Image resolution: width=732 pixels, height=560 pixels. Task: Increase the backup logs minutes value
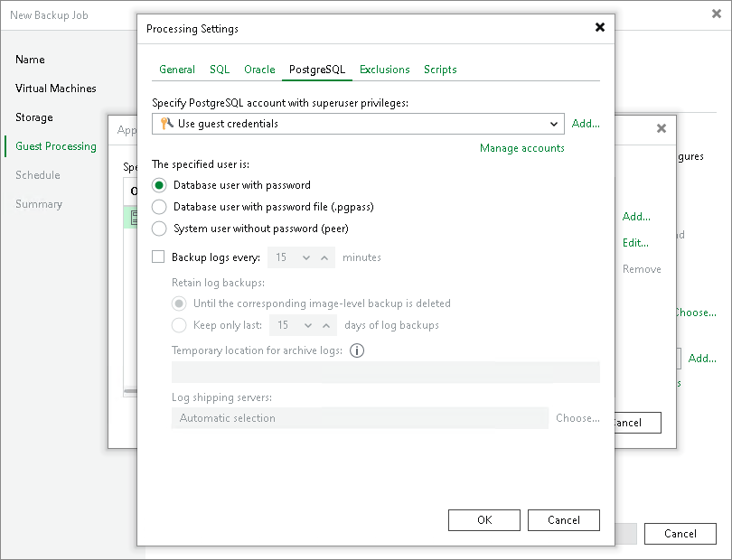pyautogui.click(x=324, y=257)
